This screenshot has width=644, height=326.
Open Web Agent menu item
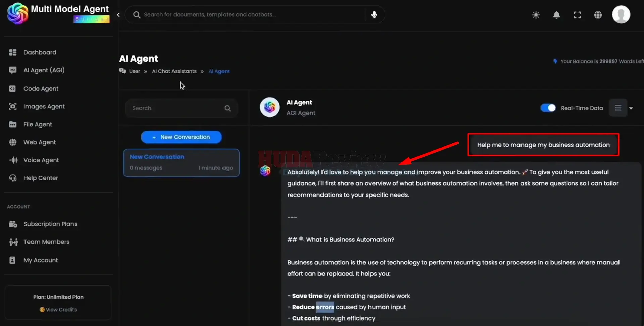(40, 142)
